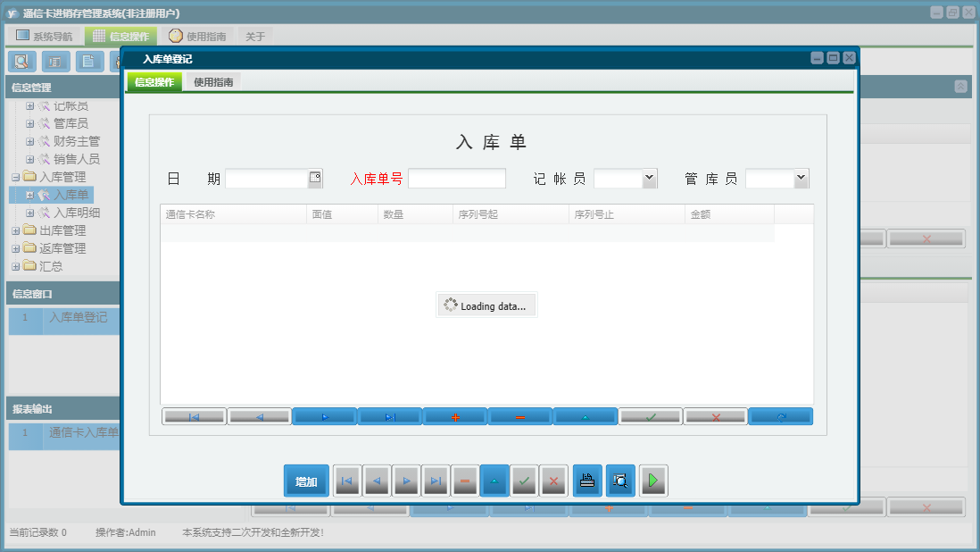Go to previous record in grid navigator
Viewport: 980px width, 552px height.
(260, 417)
